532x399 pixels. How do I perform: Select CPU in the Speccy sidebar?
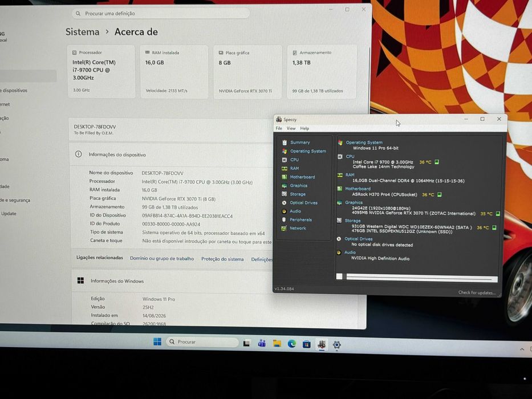(x=294, y=160)
